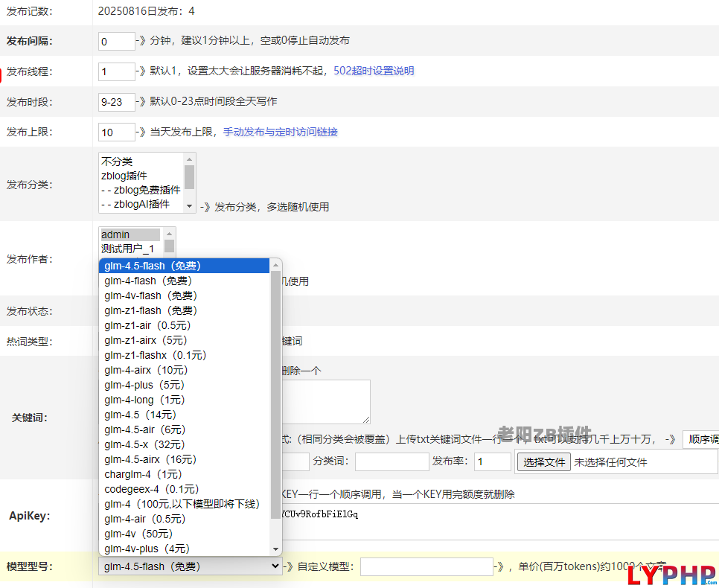Open the 手动发布与定时访问链接 link
This screenshot has width=719, height=588.
coord(280,132)
